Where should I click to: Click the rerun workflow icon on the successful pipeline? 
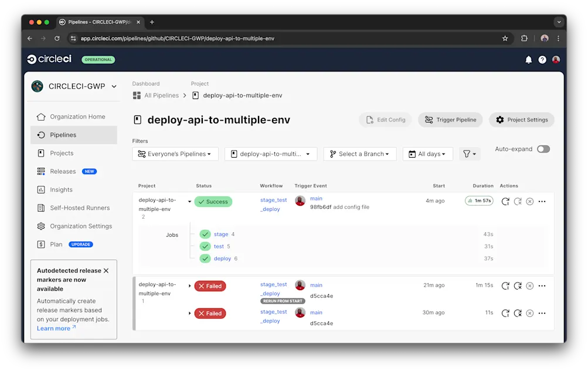[x=505, y=201]
